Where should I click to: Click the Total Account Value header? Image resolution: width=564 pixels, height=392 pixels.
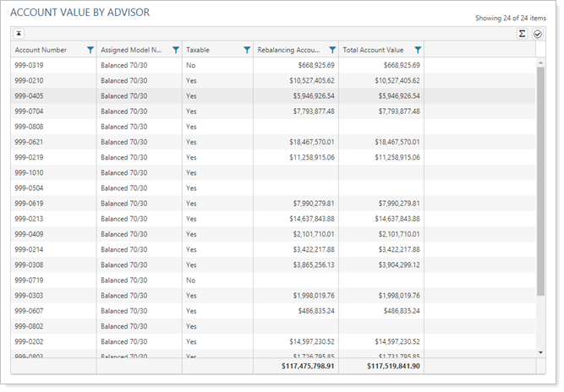coord(373,50)
